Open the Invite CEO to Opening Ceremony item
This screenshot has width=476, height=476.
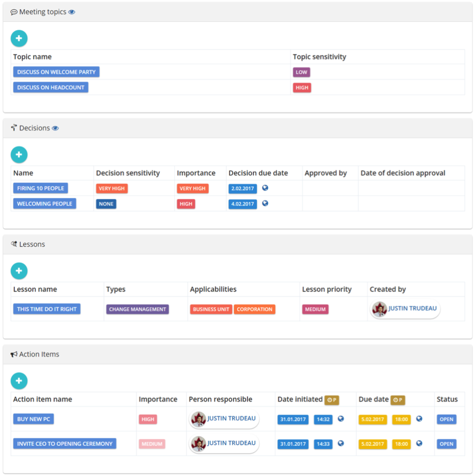tap(65, 444)
